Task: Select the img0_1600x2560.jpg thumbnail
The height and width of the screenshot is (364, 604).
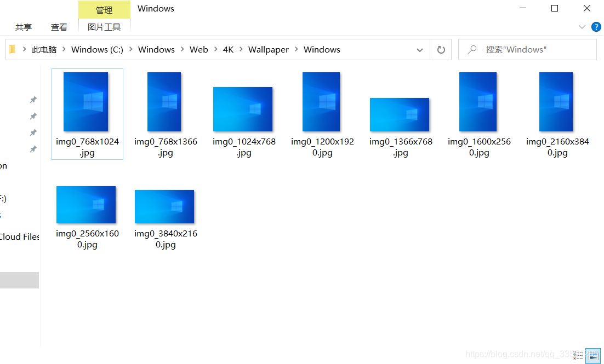Action: 478,102
